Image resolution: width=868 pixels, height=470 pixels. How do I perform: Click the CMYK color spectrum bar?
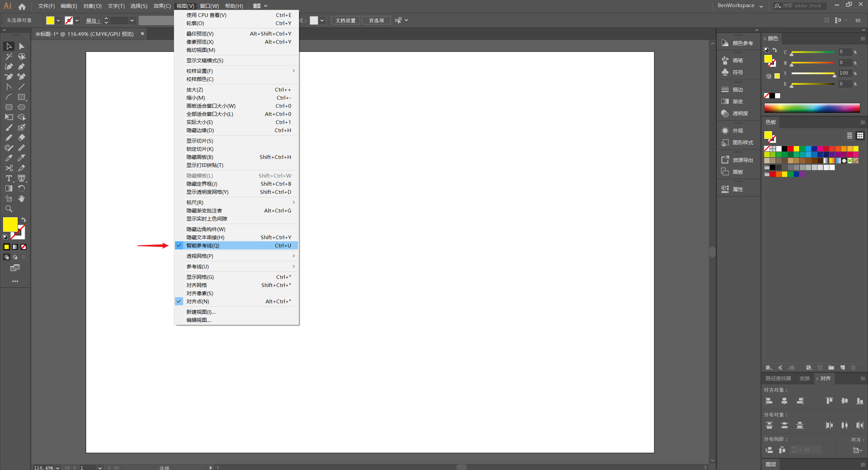812,108
